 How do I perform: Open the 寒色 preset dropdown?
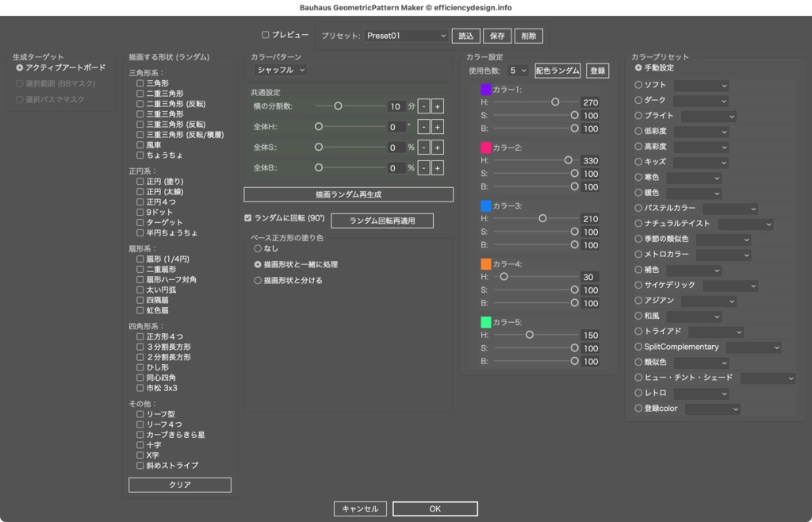click(x=693, y=178)
